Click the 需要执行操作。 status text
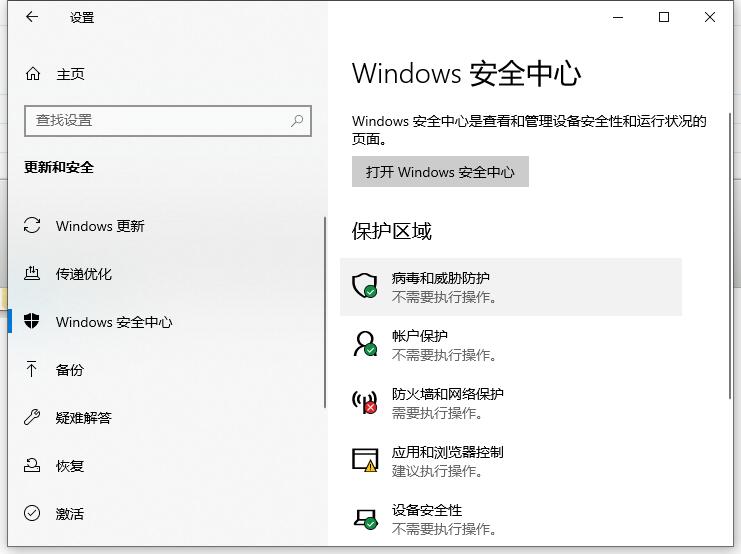The width and height of the screenshot is (741, 554). [437, 413]
